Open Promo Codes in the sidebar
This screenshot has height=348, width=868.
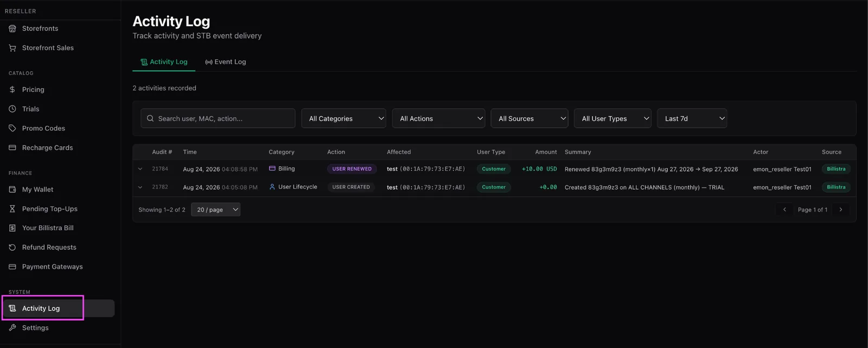60,128
